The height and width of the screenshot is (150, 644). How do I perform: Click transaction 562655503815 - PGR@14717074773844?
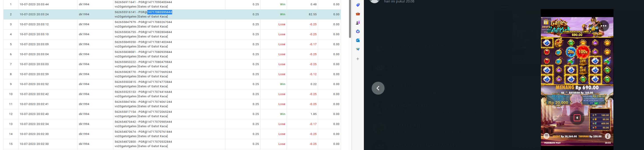click(x=143, y=82)
